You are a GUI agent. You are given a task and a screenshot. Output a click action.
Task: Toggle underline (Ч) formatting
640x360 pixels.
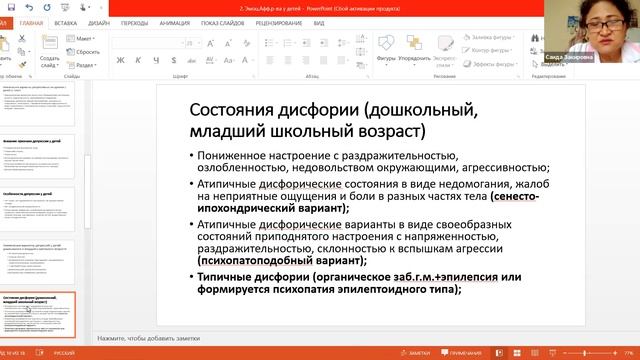click(x=156, y=60)
